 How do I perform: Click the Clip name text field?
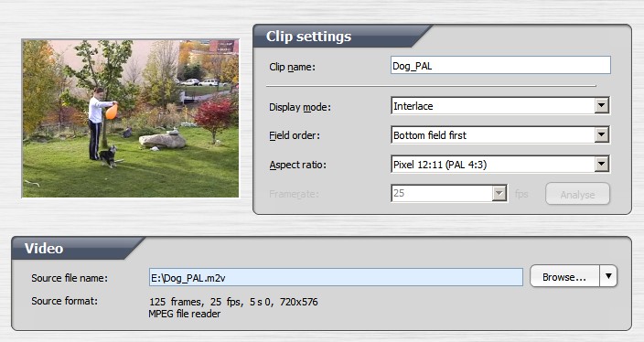(500, 65)
